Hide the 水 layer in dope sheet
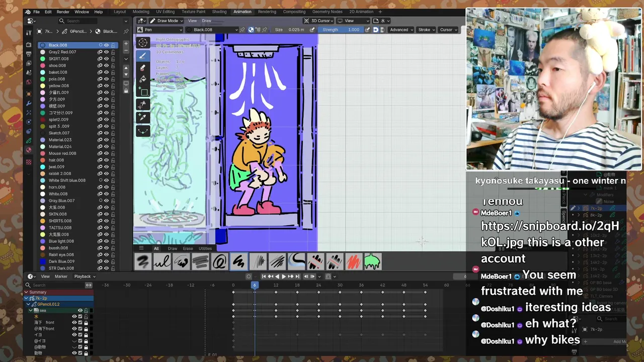Screen dimensions: 644x362 (x=74, y=316)
